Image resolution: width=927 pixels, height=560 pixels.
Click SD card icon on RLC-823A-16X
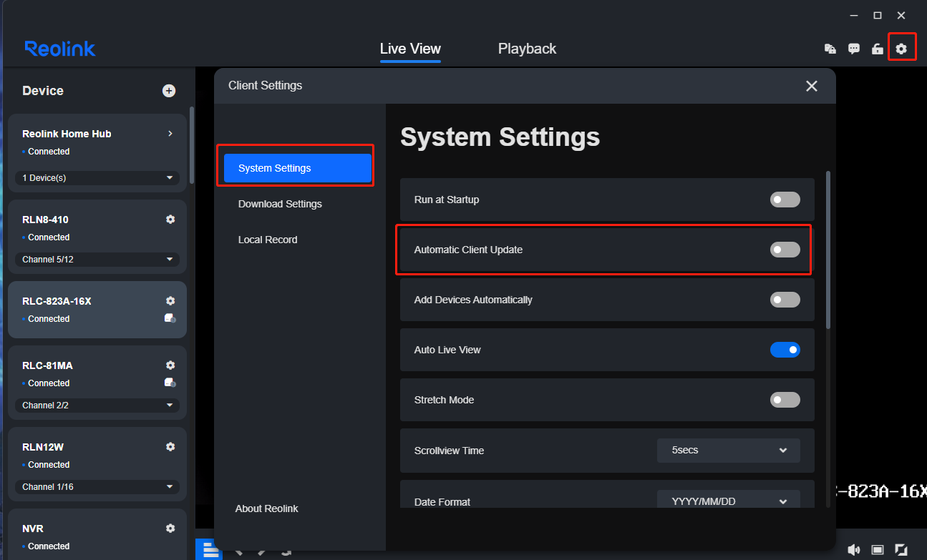pos(170,318)
